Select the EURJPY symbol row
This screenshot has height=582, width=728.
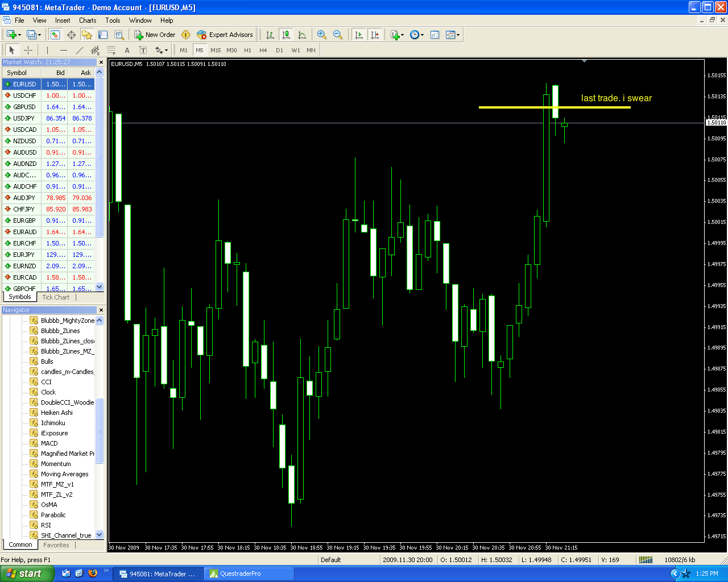[x=48, y=255]
